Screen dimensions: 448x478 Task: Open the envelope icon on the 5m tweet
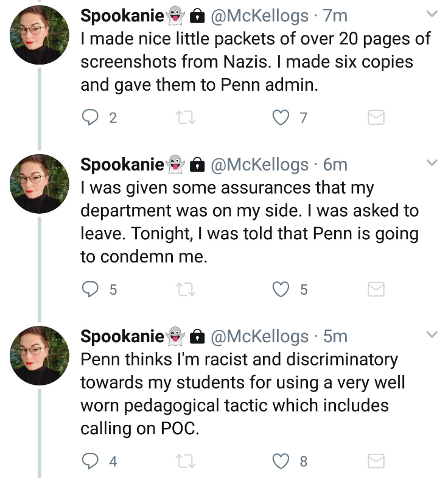coord(376,460)
